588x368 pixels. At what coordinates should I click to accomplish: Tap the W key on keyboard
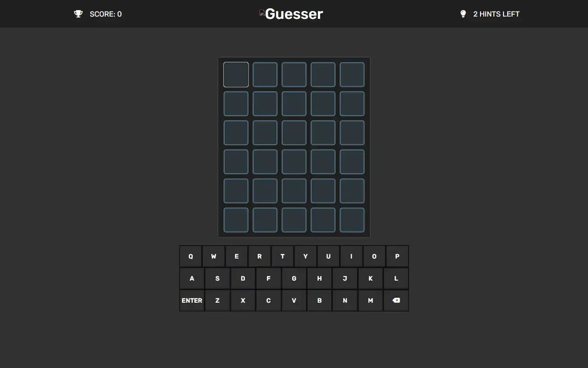pos(214,256)
